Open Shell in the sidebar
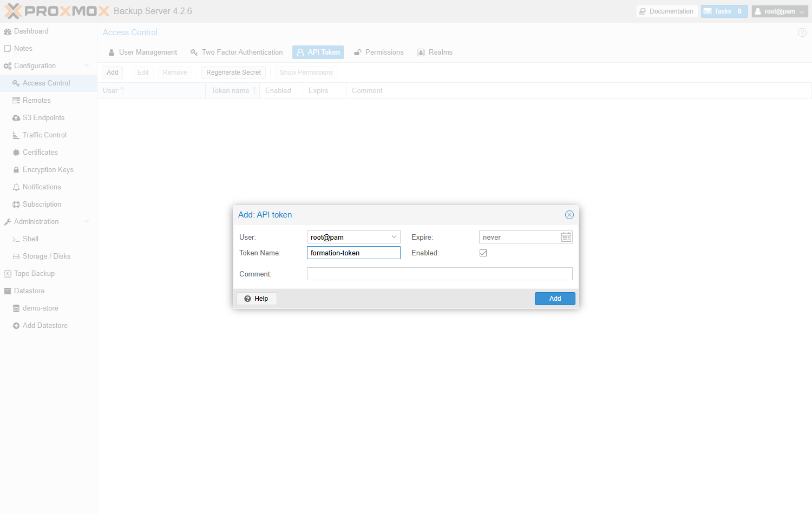Screen dimensions: 812x514 (49, 239)
